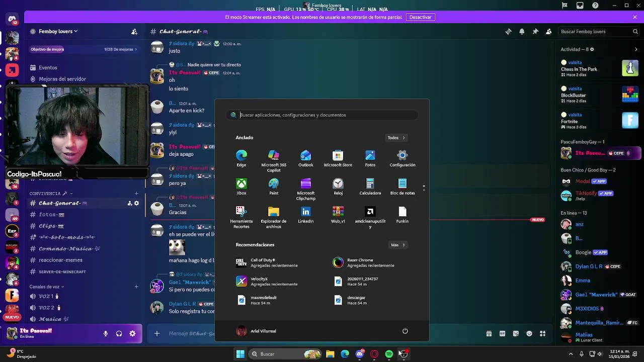Open emoji picker in Discord message bar
This screenshot has width=644, height=362.
529,333
